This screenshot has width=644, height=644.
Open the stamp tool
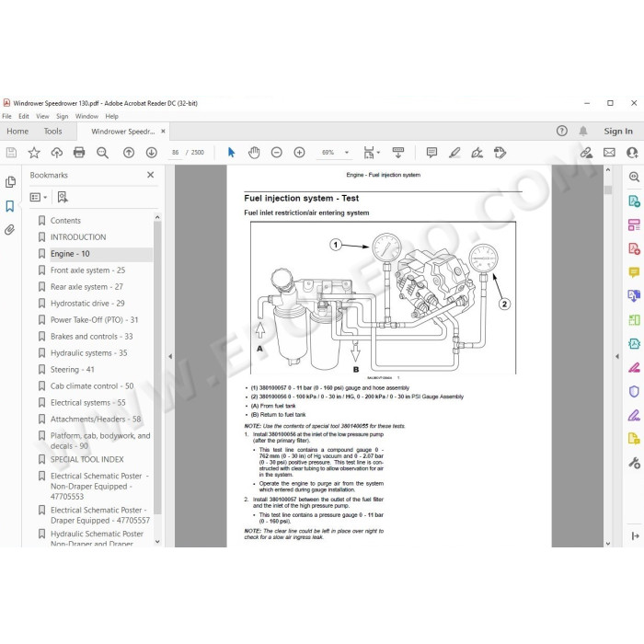click(500, 153)
